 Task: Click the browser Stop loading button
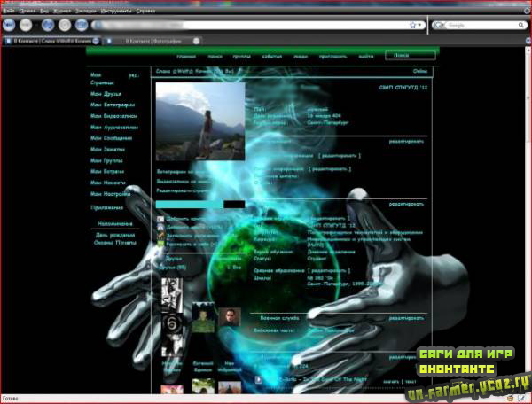[x=65, y=25]
